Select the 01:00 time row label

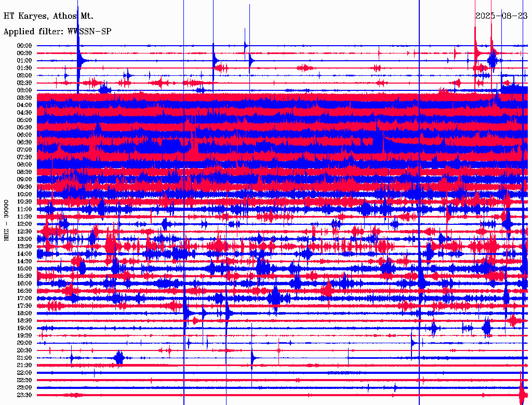(x=24, y=61)
